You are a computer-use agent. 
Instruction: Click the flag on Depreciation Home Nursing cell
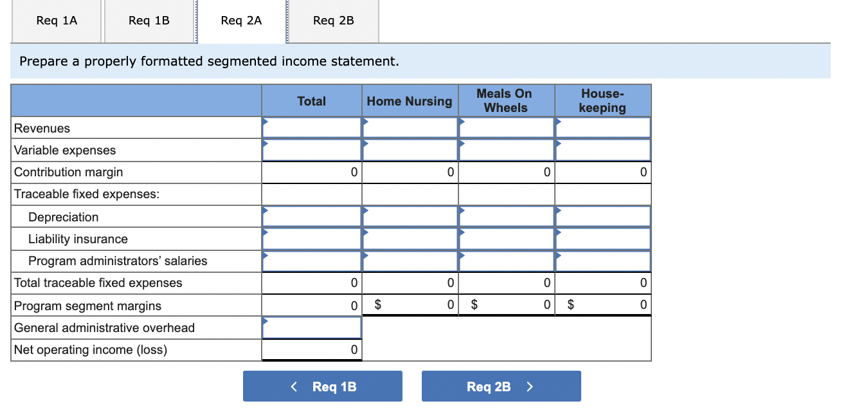[x=364, y=212]
